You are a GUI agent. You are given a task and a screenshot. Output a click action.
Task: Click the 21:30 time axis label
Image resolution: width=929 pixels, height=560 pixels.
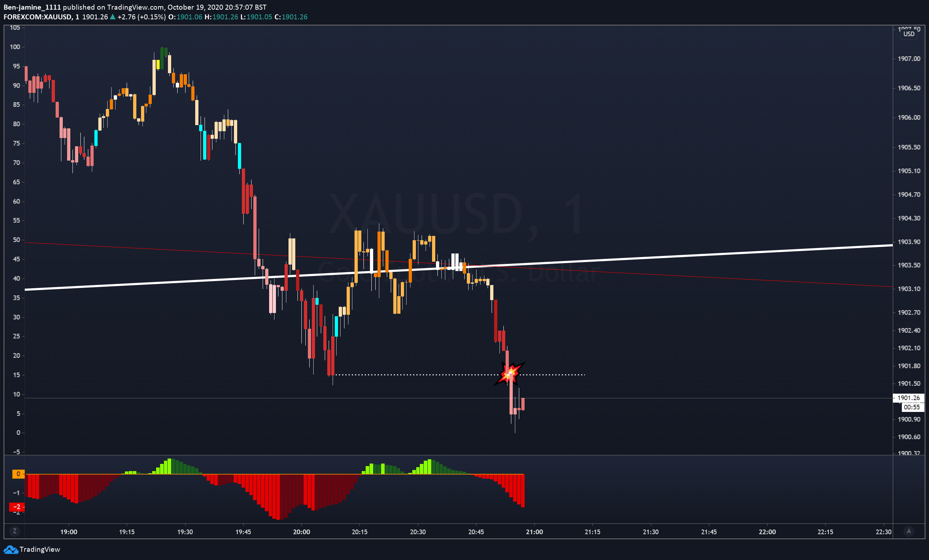coord(651,532)
